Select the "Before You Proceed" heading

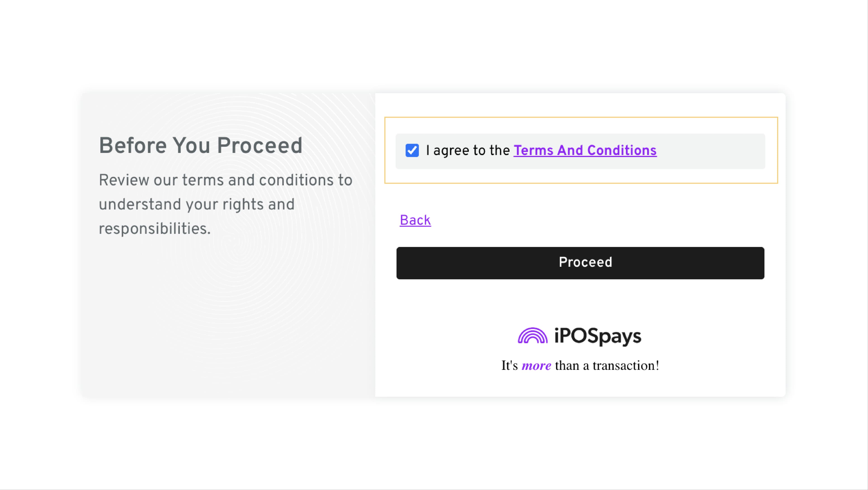point(200,146)
